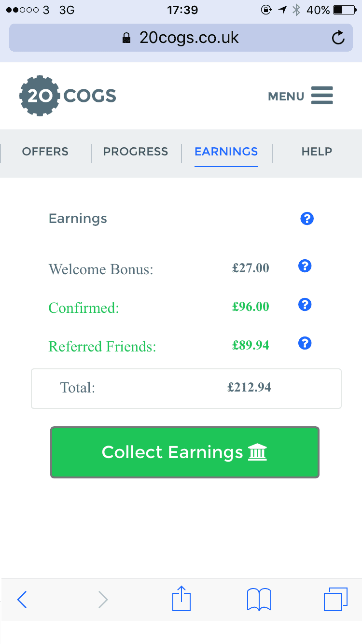The height and width of the screenshot is (644, 362).
Task: Click the help icon next to Referred Friends
Action: click(305, 343)
